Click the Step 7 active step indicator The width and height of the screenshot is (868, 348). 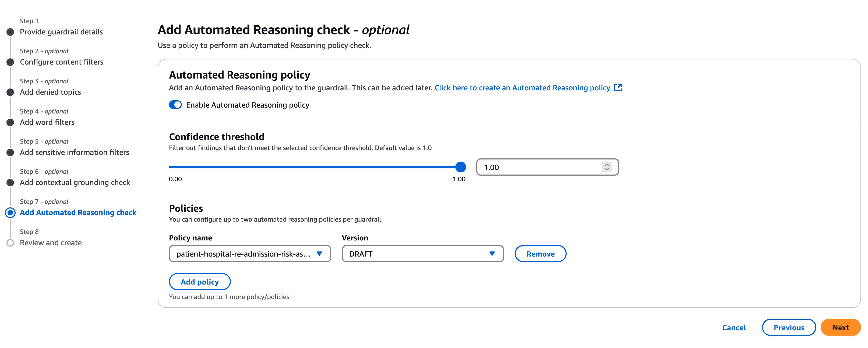pyautogui.click(x=10, y=212)
